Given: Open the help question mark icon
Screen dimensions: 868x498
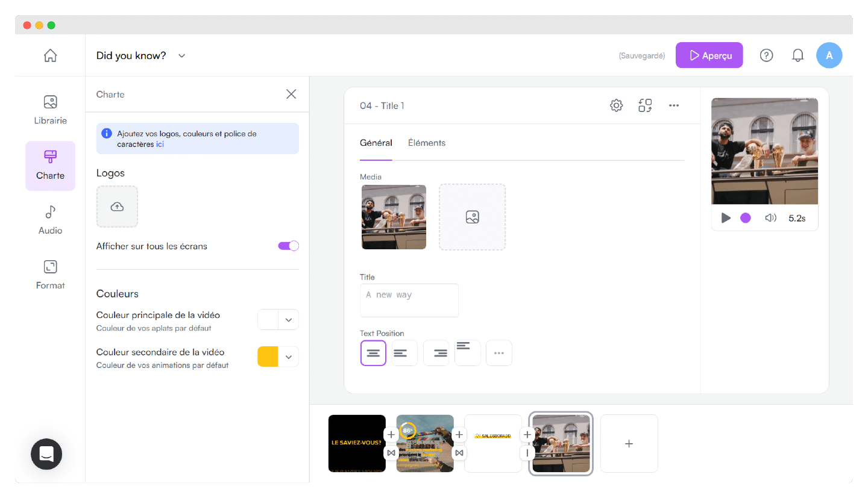Looking at the screenshot, I should point(766,55).
